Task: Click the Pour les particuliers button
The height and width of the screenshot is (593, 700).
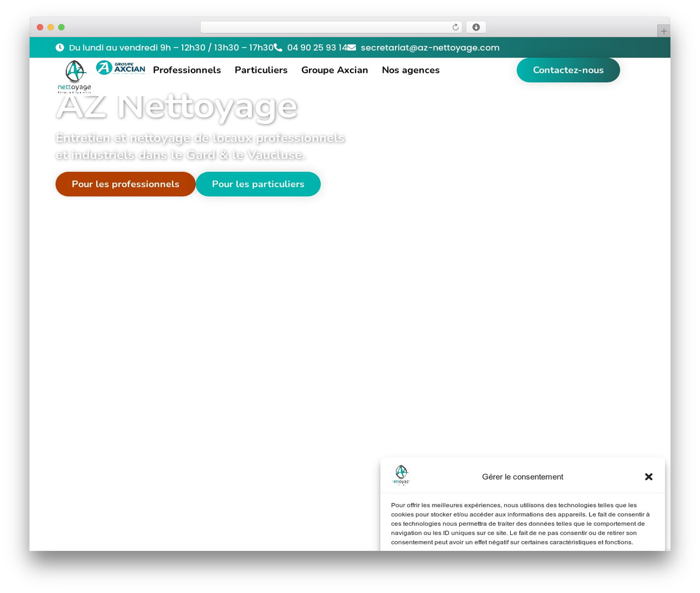Action: pyautogui.click(x=258, y=184)
